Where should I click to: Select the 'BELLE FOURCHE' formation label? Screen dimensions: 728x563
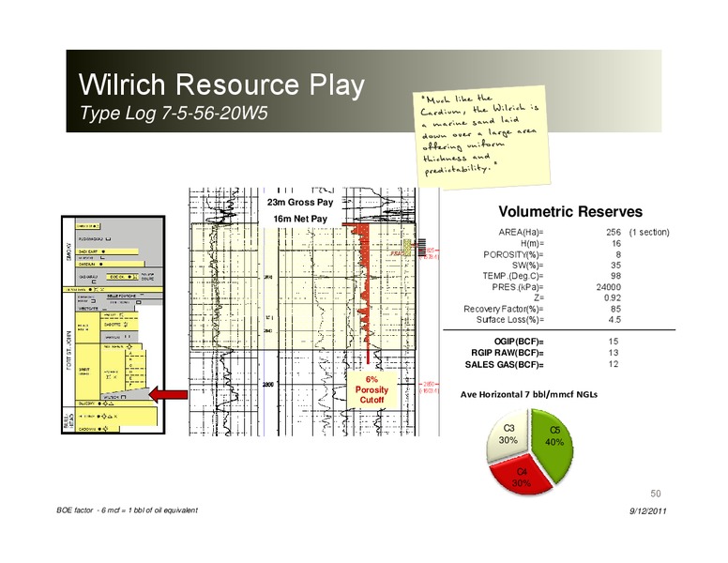[x=121, y=296]
